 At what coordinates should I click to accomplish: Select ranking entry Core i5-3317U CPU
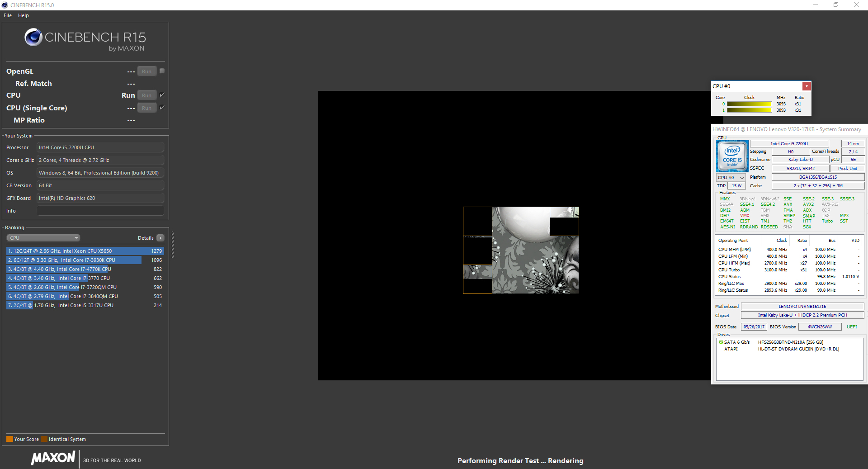85,305
